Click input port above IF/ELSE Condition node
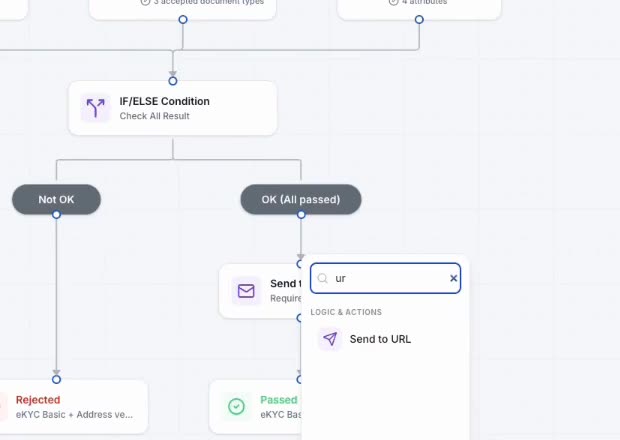 (x=173, y=81)
